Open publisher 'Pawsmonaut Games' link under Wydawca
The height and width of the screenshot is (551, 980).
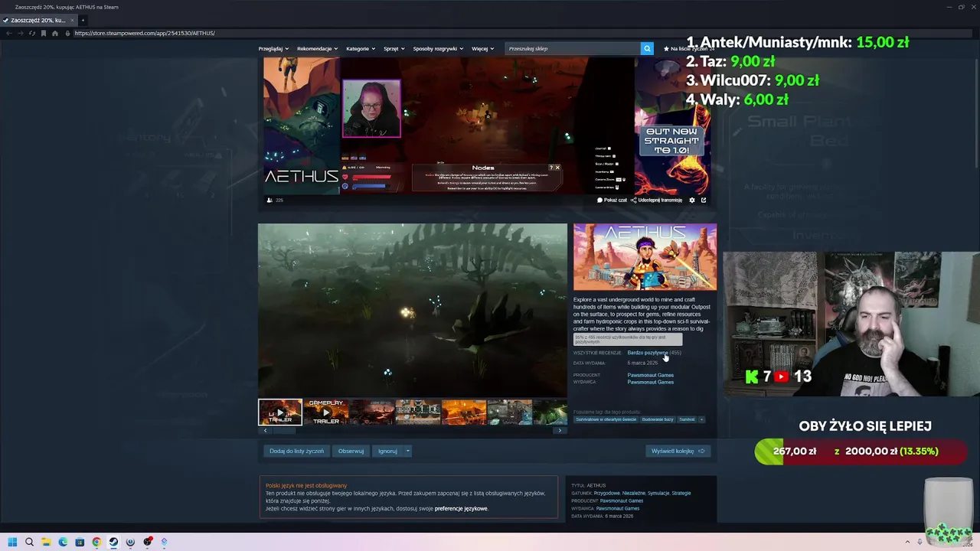click(650, 382)
